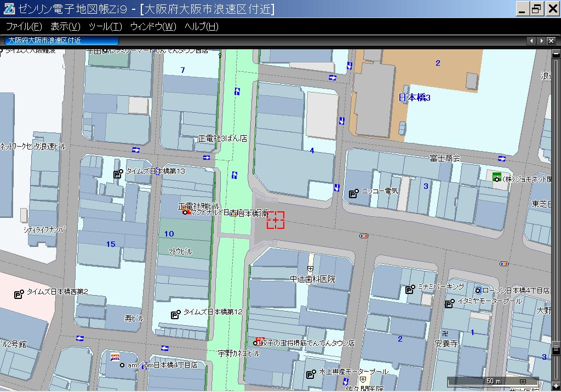The width and height of the screenshot is (561, 392).
Task: Click the ネットワークセンタ浪速ビル label
Action: click(x=33, y=146)
